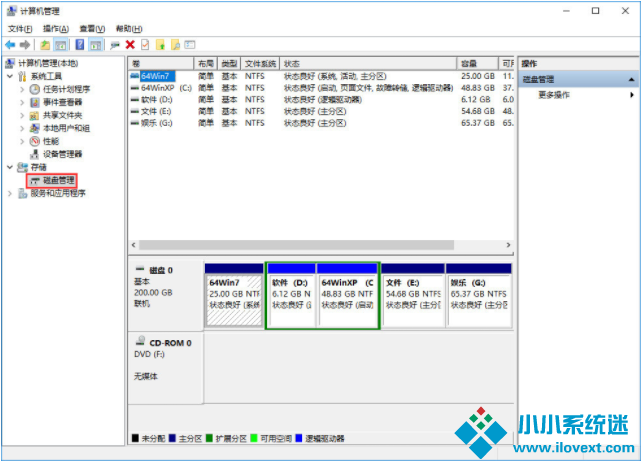Select Local Users and Groups tree node
This screenshot has width=643, height=464.
[66, 128]
